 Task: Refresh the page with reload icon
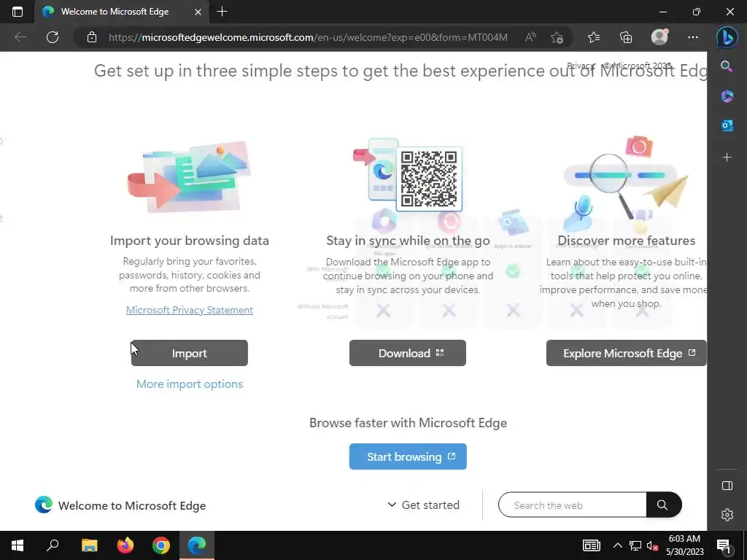point(53,37)
